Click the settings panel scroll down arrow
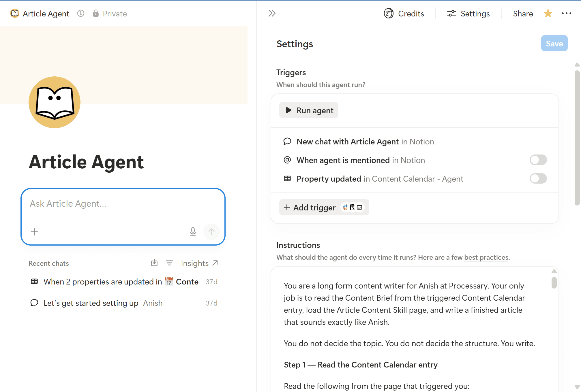 click(x=577, y=387)
